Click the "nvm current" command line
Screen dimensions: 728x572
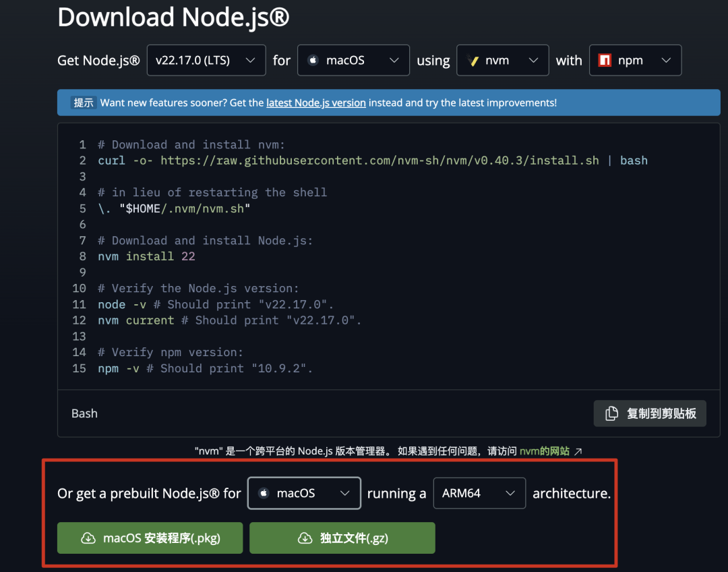(x=229, y=320)
